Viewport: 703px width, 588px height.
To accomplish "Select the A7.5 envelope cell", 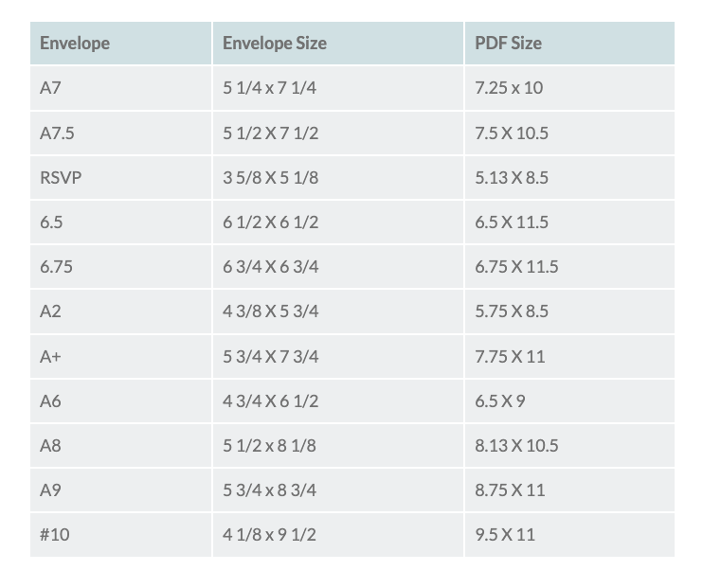I will click(x=57, y=134).
